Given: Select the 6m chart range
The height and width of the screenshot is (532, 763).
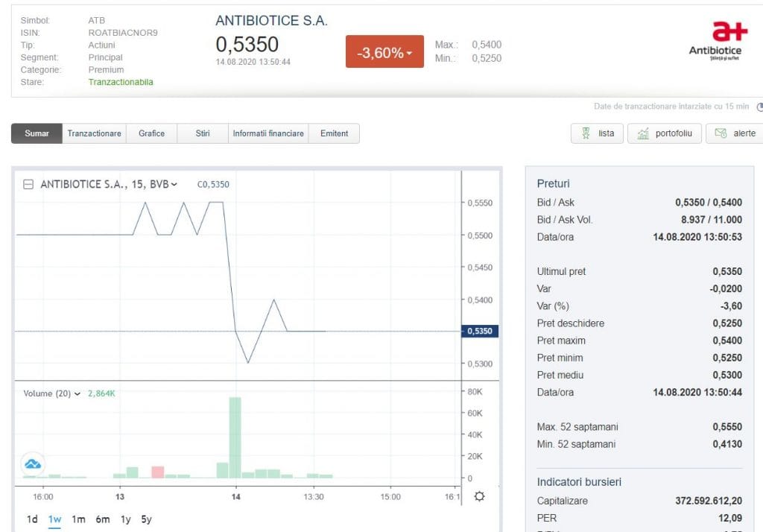Looking at the screenshot, I should tap(103, 519).
